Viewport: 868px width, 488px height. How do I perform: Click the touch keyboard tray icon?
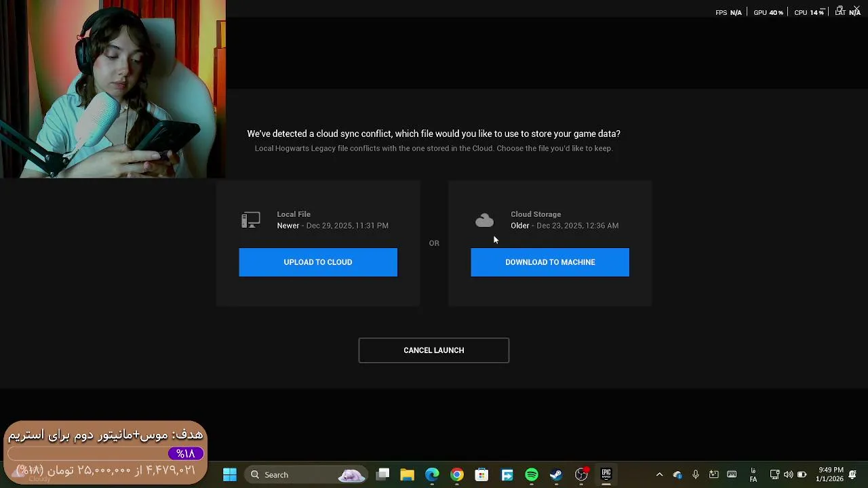[732, 474]
